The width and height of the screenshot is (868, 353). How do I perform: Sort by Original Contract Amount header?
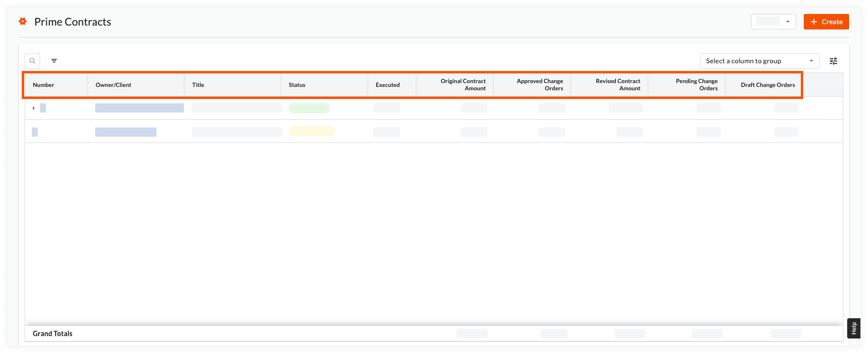455,85
